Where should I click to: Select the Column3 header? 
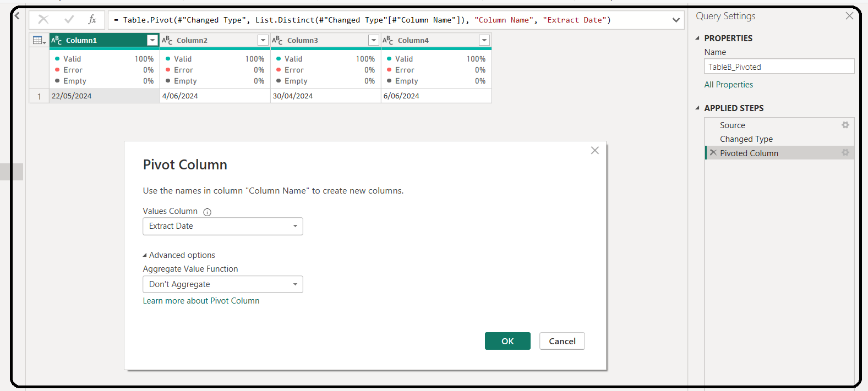tap(325, 40)
